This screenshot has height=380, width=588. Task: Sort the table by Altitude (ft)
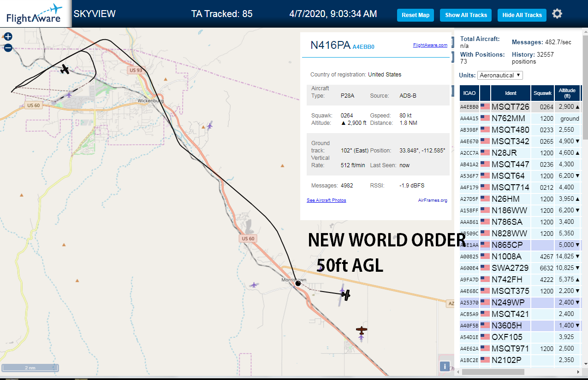[x=567, y=93]
